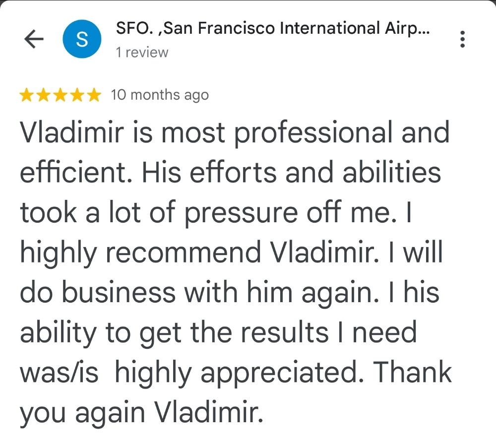Select the first rating star
This screenshot has height=448, width=496.
(x=25, y=94)
